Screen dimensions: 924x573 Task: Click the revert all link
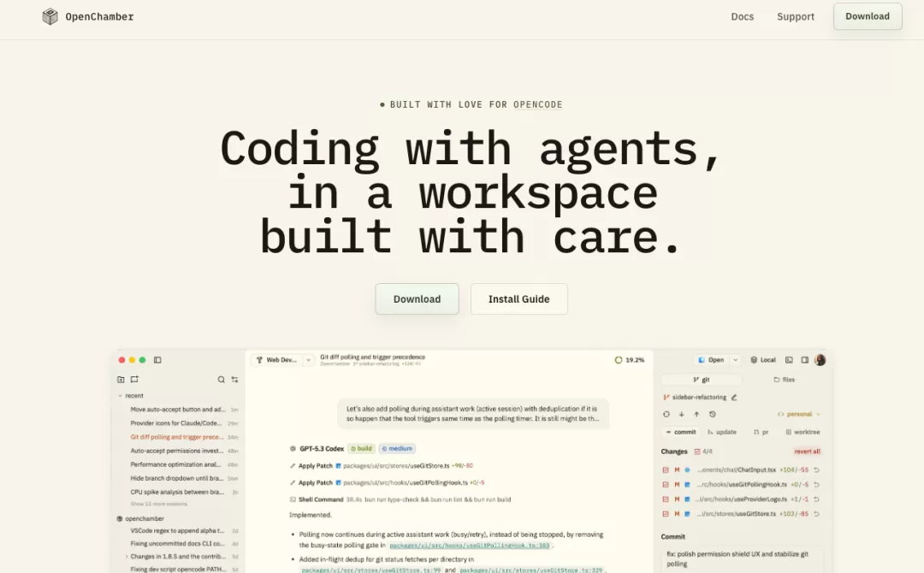807,452
